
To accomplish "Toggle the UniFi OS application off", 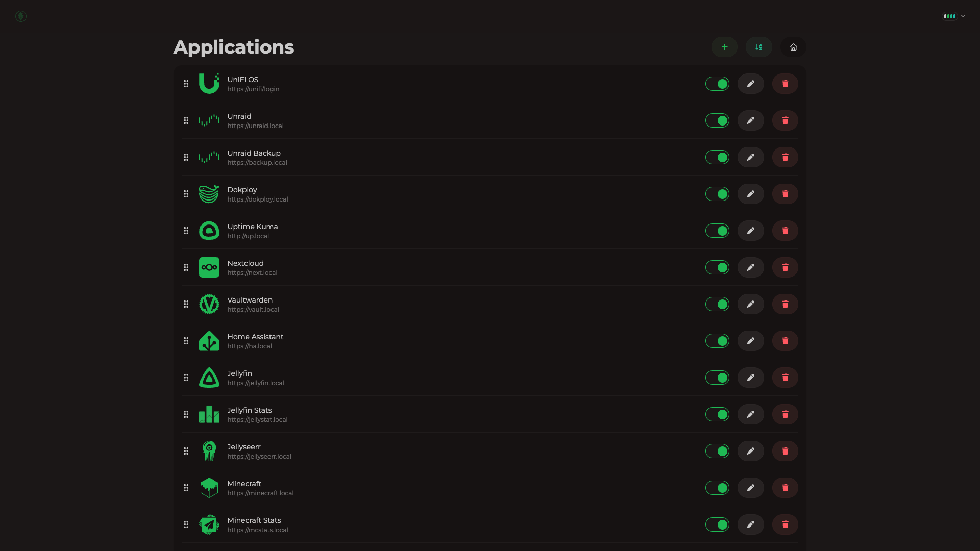I will [717, 84].
